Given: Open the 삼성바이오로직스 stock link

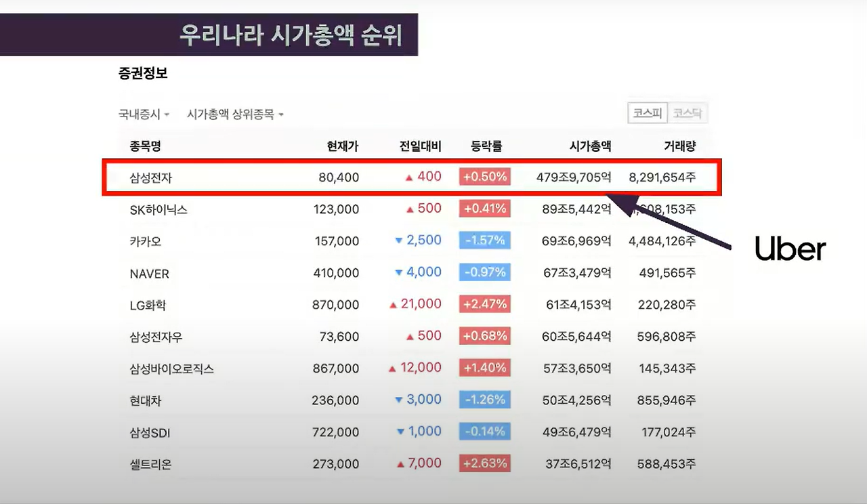Looking at the screenshot, I should pos(172,369).
